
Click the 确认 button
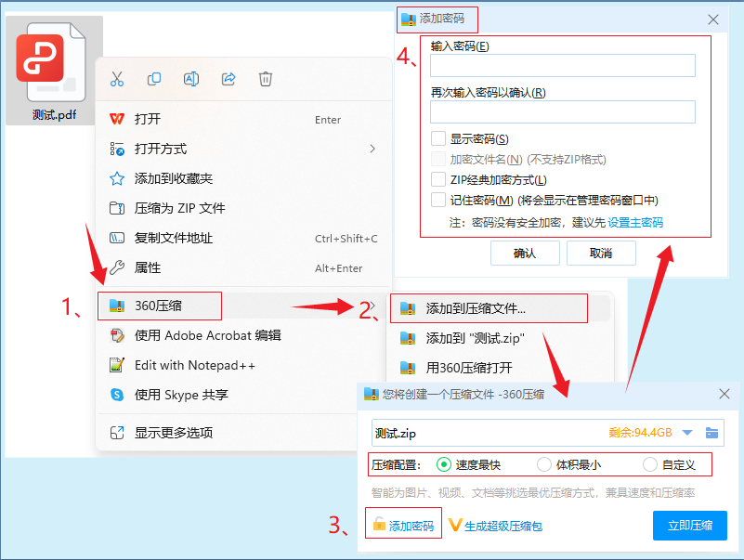(x=525, y=253)
